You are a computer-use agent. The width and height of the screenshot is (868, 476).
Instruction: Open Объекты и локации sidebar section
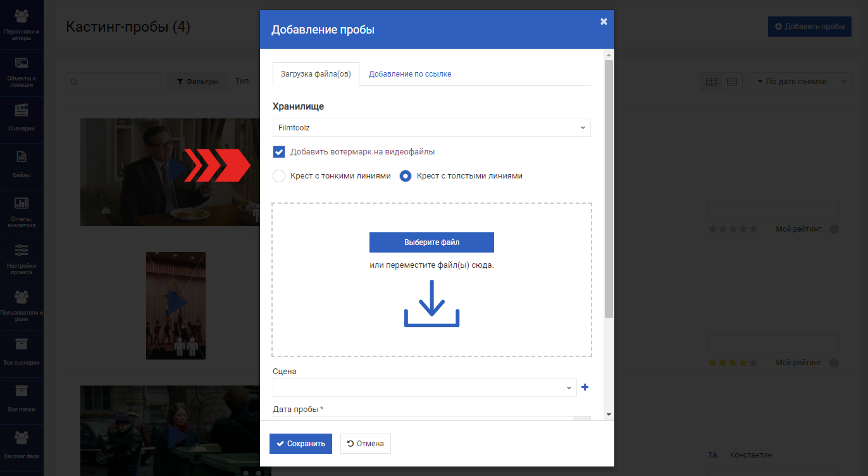[22, 73]
